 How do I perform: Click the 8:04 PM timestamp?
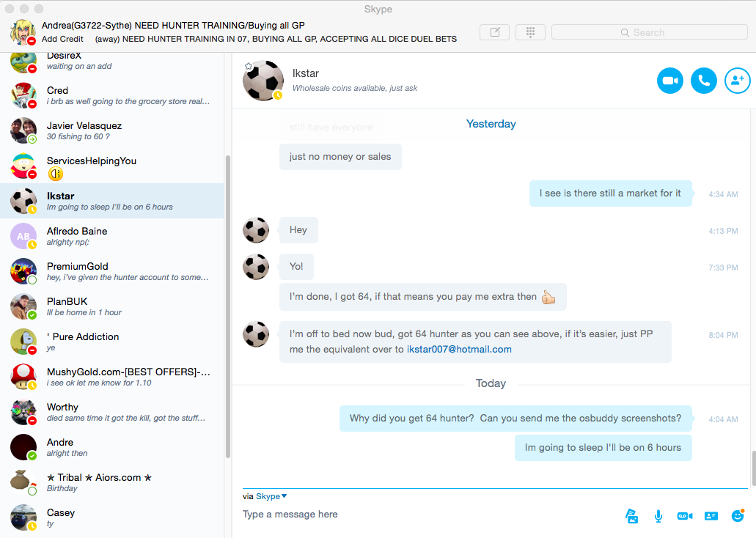pyautogui.click(x=723, y=335)
